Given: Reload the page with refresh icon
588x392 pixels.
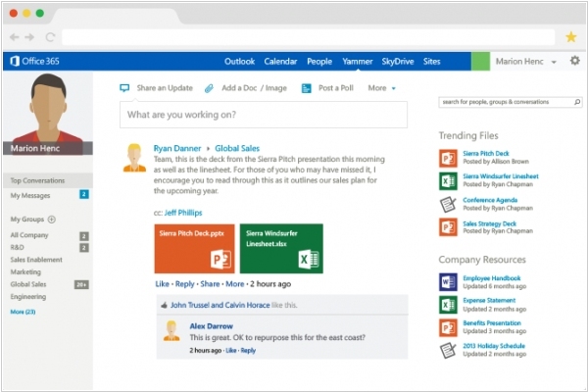Looking at the screenshot, I should [x=50, y=37].
